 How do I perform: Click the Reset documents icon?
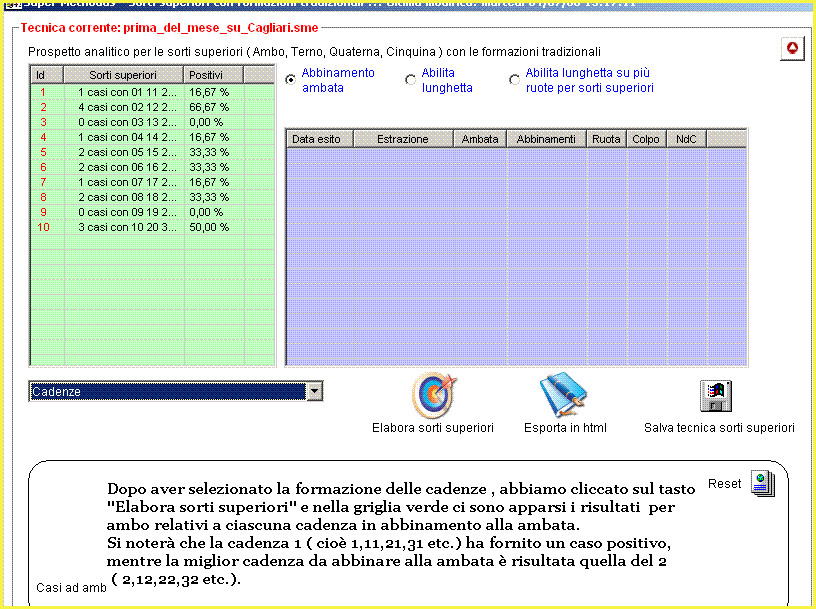coord(762,483)
